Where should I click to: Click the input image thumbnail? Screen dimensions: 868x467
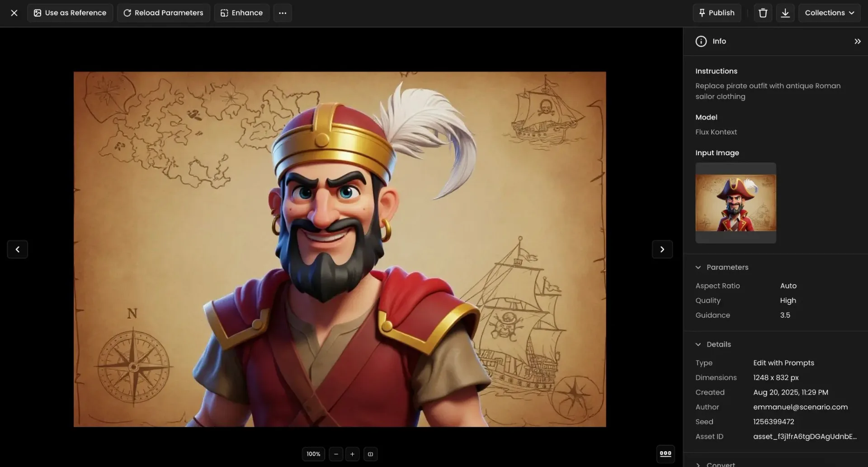tap(735, 202)
